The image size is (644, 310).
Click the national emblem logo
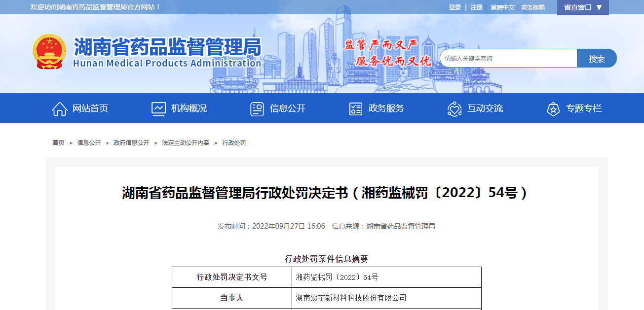click(x=49, y=52)
